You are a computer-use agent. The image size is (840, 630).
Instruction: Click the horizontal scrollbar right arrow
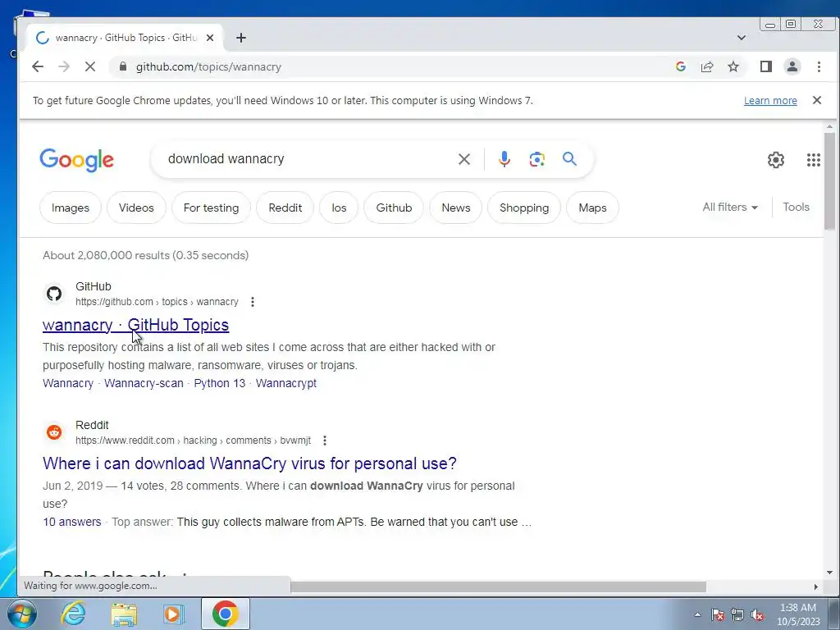816,587
